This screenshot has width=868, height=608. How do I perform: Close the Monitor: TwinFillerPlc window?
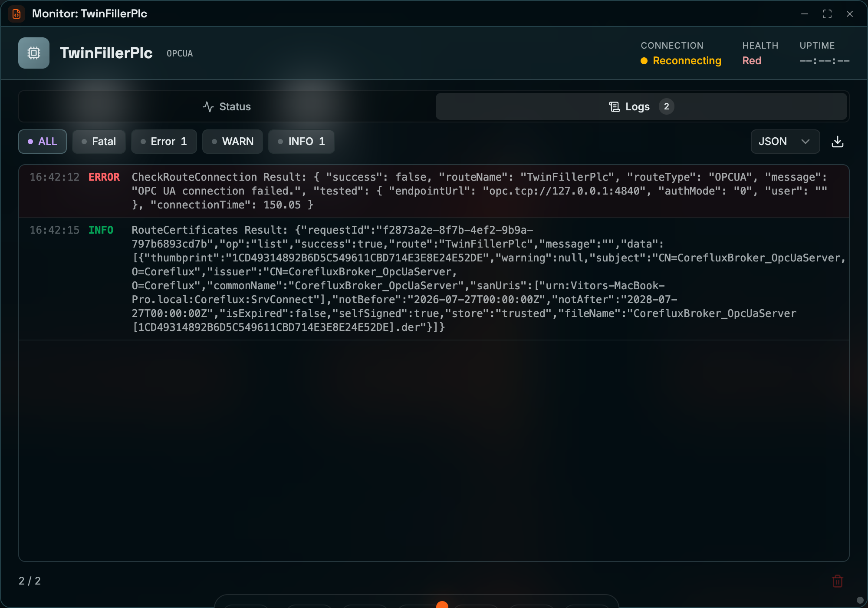(x=849, y=14)
